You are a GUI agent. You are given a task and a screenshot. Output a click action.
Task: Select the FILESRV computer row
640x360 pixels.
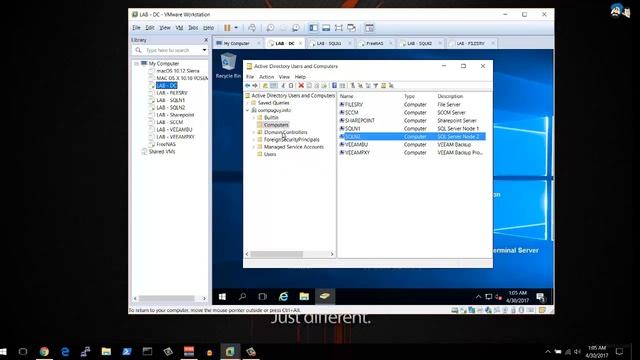(x=412, y=104)
